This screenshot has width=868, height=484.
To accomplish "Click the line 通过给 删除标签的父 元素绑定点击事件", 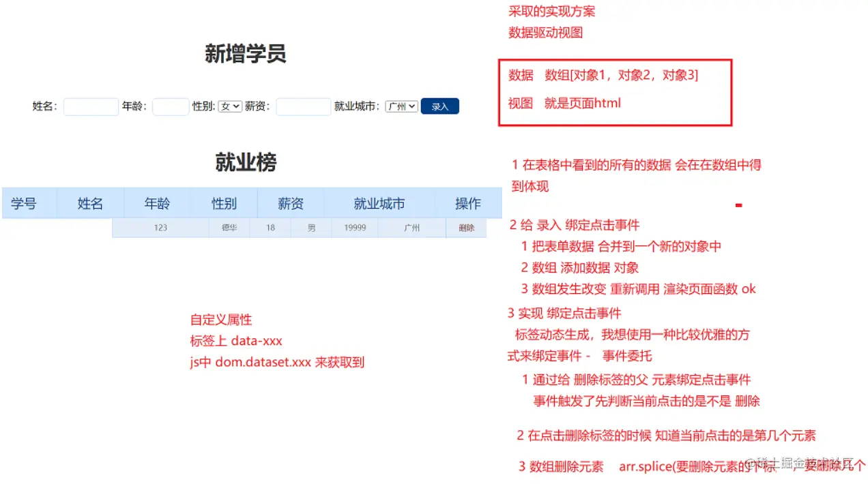I will click(x=637, y=380).
